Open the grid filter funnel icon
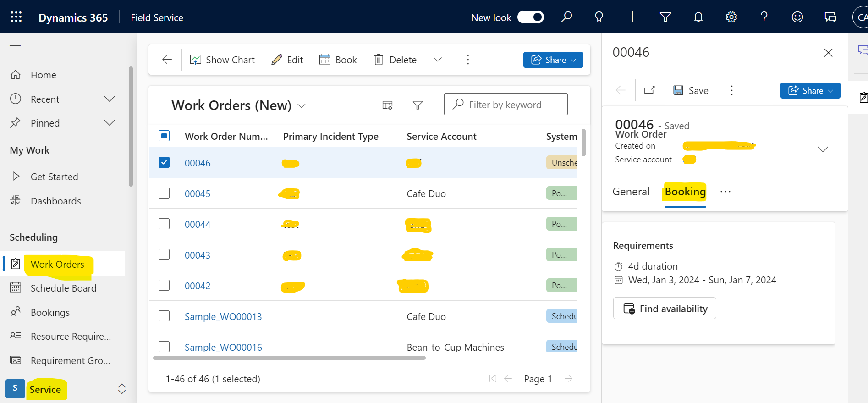Image resolution: width=868 pixels, height=403 pixels. [x=418, y=105]
